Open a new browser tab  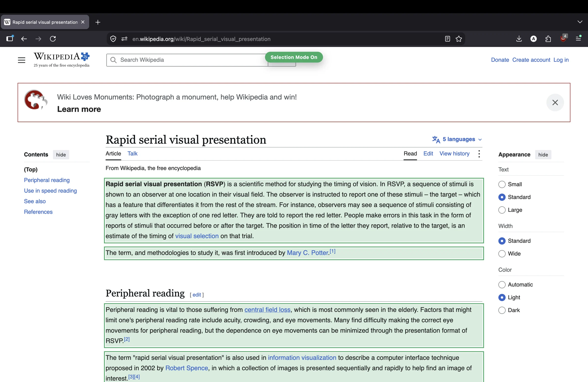[x=98, y=22]
